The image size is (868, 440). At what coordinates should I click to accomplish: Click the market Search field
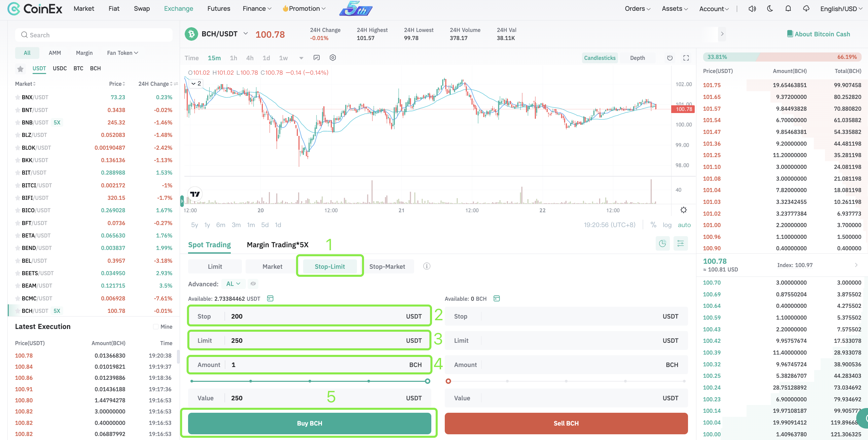[94, 35]
